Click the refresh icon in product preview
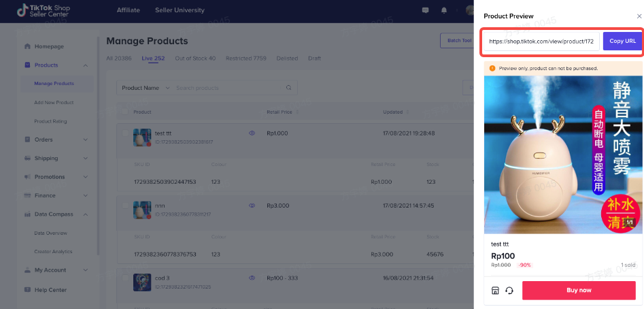This screenshot has width=644, height=309. [x=509, y=291]
